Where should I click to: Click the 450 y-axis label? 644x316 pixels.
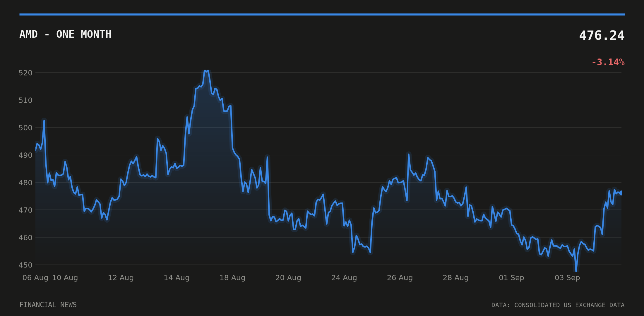pos(25,265)
